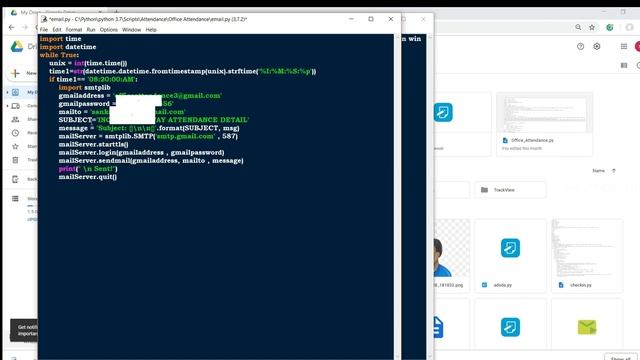Open Drive help question mark icon

(580, 47)
